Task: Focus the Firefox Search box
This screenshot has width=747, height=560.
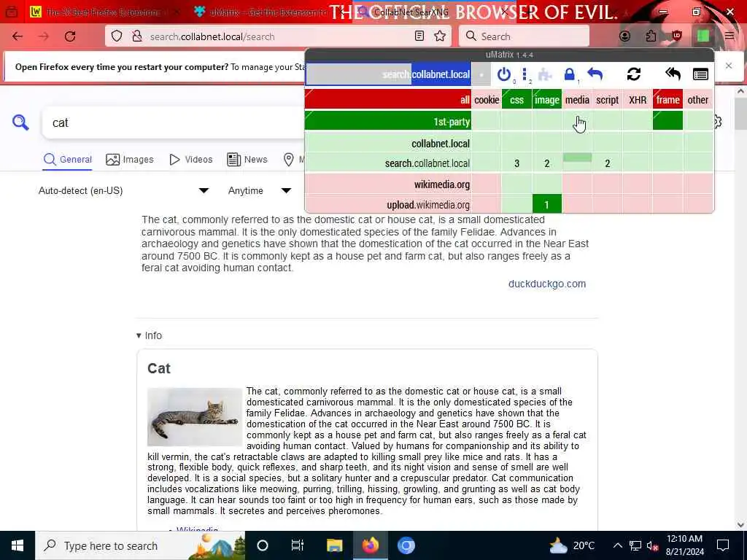Action: pos(524,36)
